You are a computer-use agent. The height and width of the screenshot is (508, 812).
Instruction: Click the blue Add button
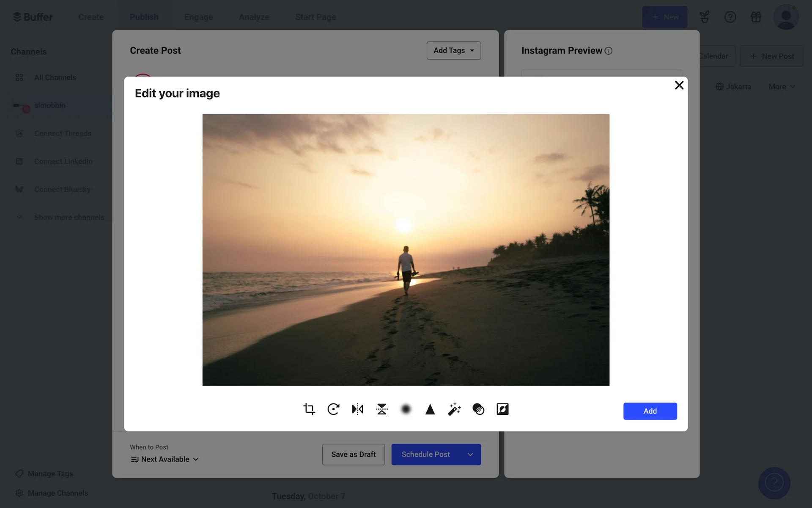tap(650, 411)
